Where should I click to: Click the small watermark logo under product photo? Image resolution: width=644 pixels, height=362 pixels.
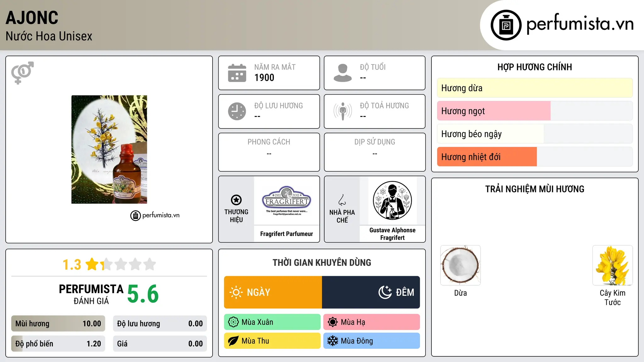tap(155, 216)
